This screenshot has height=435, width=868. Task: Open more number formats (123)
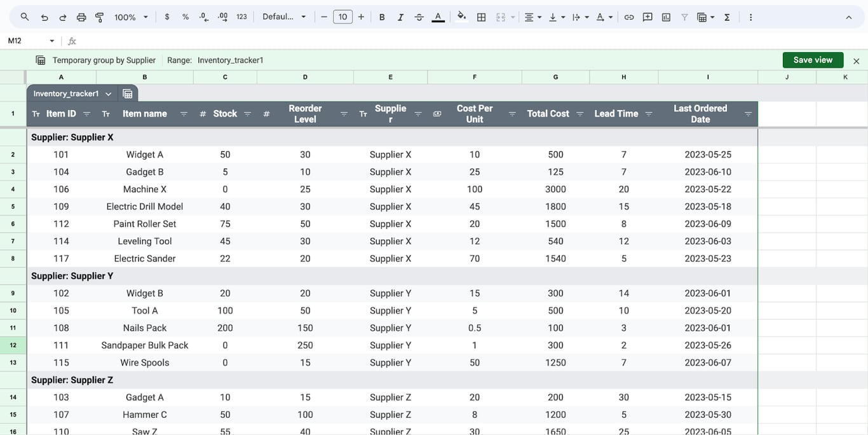pyautogui.click(x=241, y=17)
